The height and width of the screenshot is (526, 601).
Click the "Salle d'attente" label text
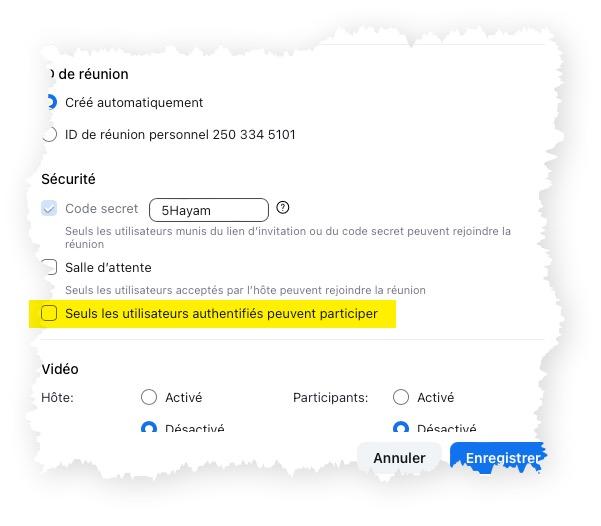[x=108, y=267]
